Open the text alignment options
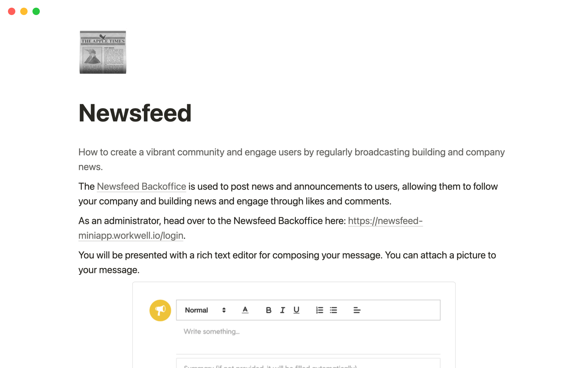 pyautogui.click(x=357, y=310)
